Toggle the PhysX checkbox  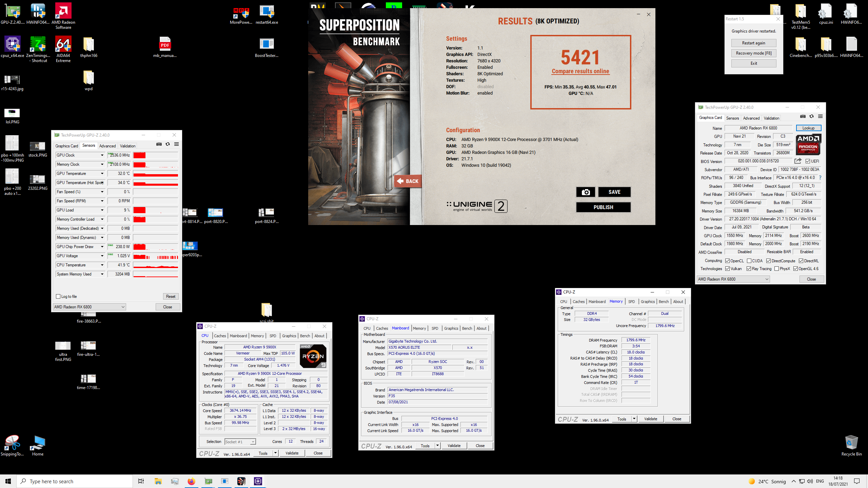tap(776, 269)
